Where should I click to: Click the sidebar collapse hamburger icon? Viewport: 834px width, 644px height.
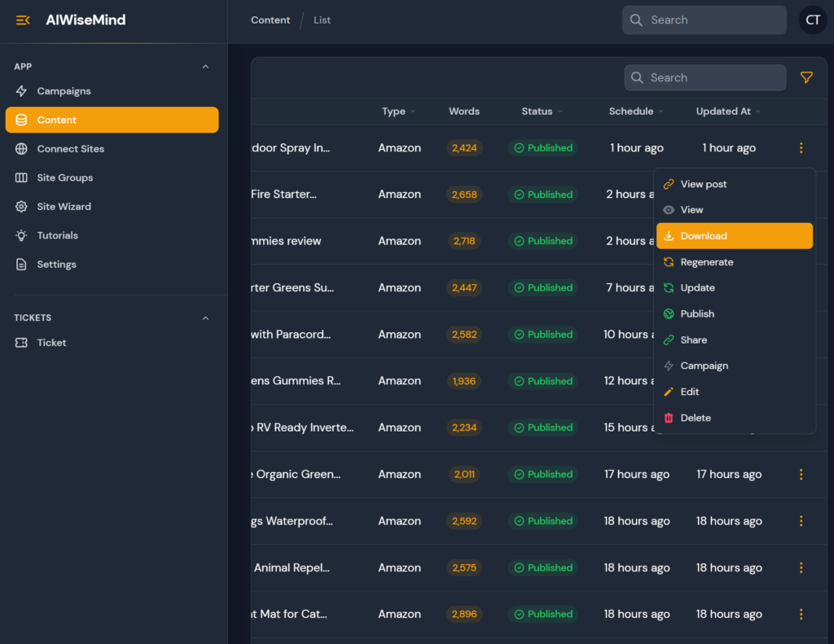click(23, 20)
